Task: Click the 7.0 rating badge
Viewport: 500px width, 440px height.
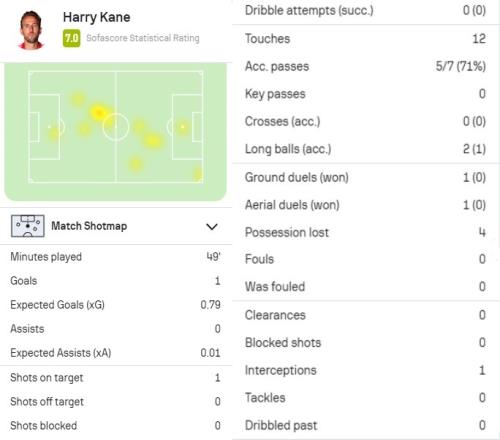Action: click(71, 38)
